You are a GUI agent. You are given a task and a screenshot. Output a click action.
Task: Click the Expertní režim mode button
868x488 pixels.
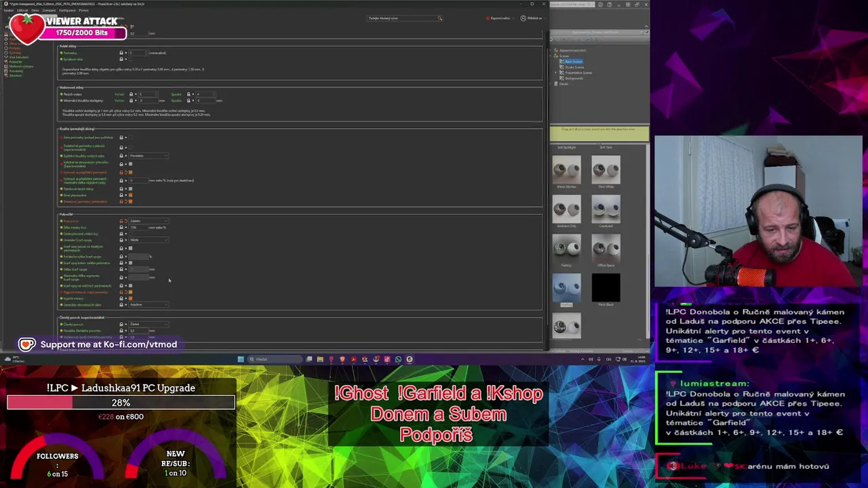click(x=500, y=18)
